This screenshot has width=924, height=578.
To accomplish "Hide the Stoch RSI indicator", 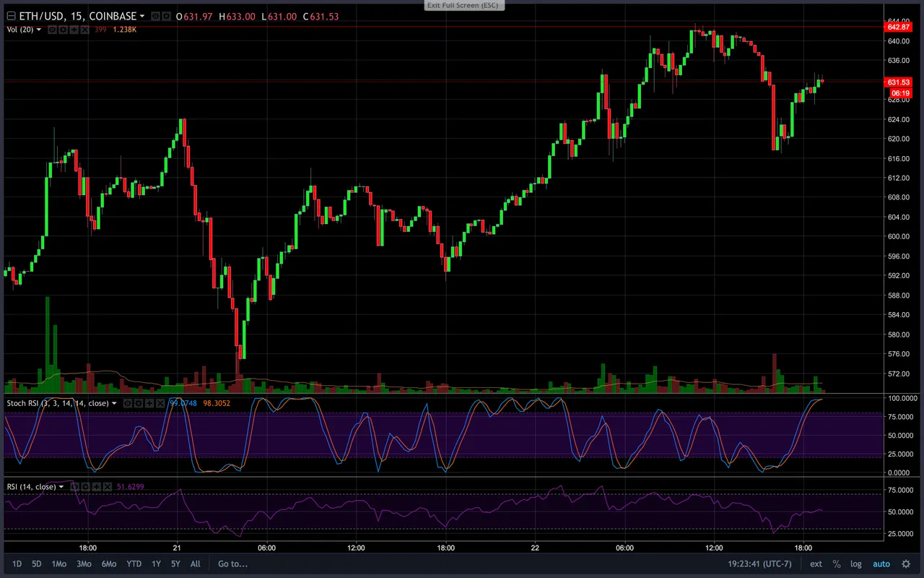I will click(x=128, y=403).
